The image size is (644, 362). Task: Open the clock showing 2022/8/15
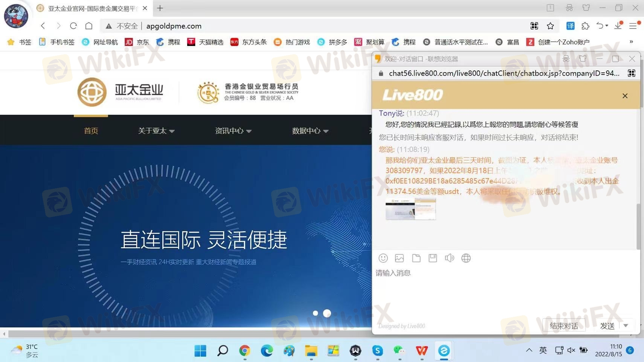pos(609,350)
